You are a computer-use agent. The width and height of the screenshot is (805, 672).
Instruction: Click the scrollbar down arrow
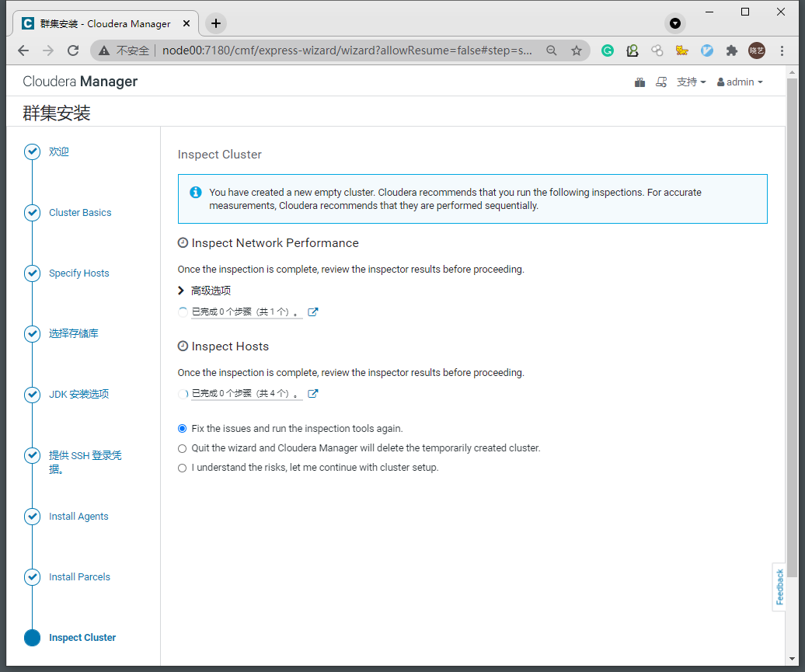point(792,659)
